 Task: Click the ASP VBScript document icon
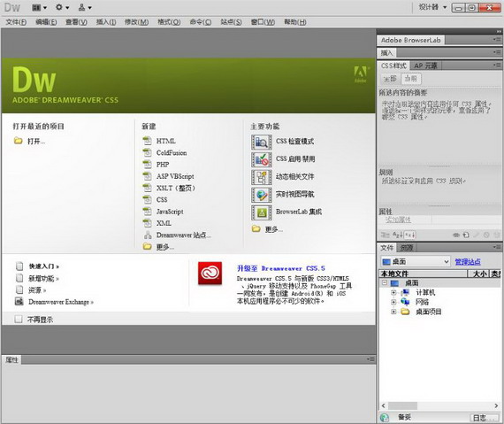pos(147,176)
